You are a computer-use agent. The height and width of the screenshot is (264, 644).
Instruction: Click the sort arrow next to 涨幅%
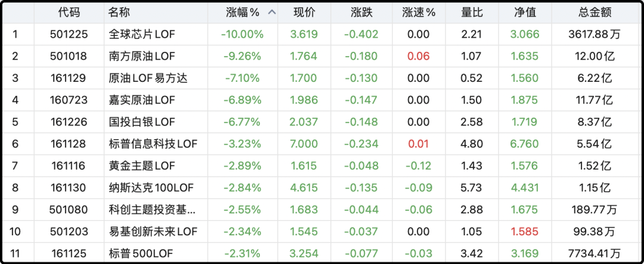click(271, 13)
